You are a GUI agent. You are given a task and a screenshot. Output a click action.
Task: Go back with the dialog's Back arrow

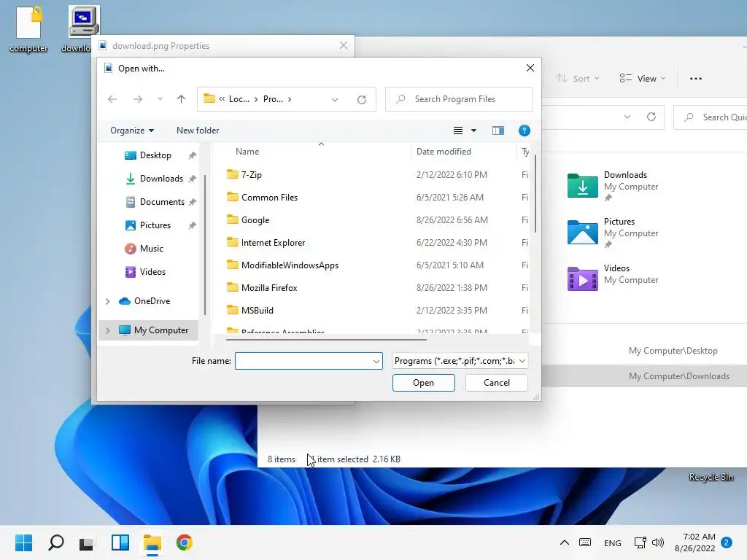coord(112,99)
